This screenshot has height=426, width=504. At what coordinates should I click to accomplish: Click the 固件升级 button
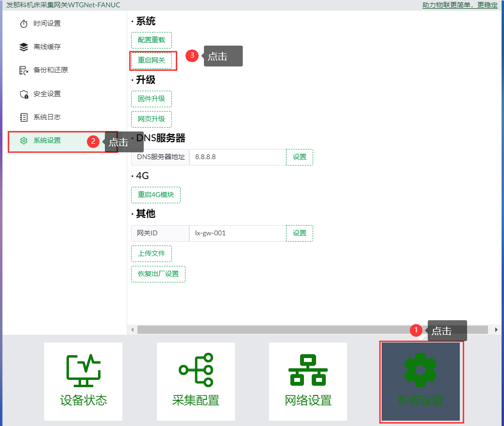tap(151, 99)
